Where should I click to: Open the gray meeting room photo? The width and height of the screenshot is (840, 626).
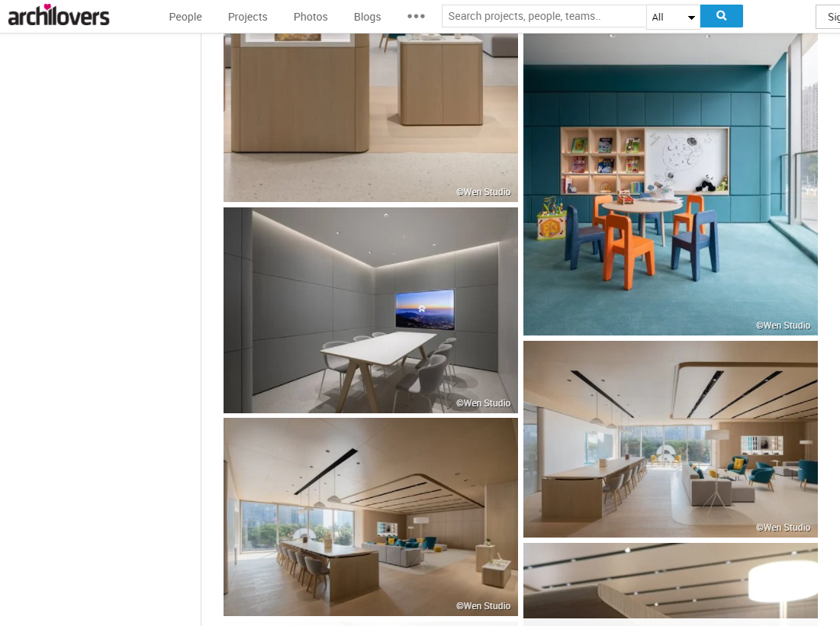coord(370,310)
